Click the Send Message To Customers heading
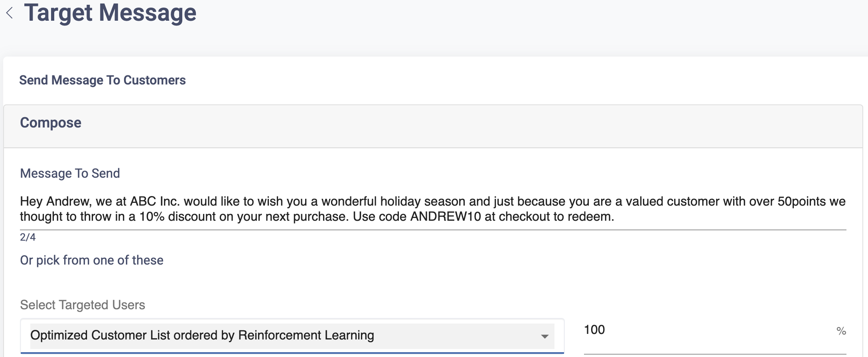The width and height of the screenshot is (868, 357). (103, 80)
